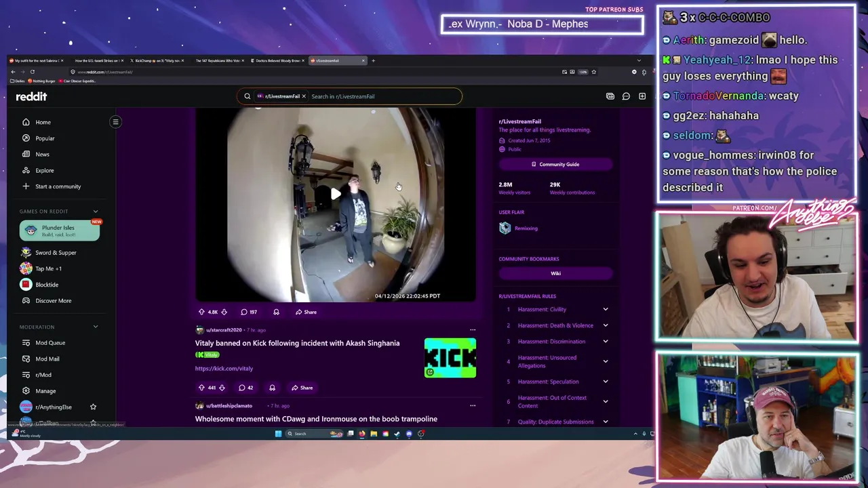Give award to Vitaly post
868x488 pixels.
272,388
